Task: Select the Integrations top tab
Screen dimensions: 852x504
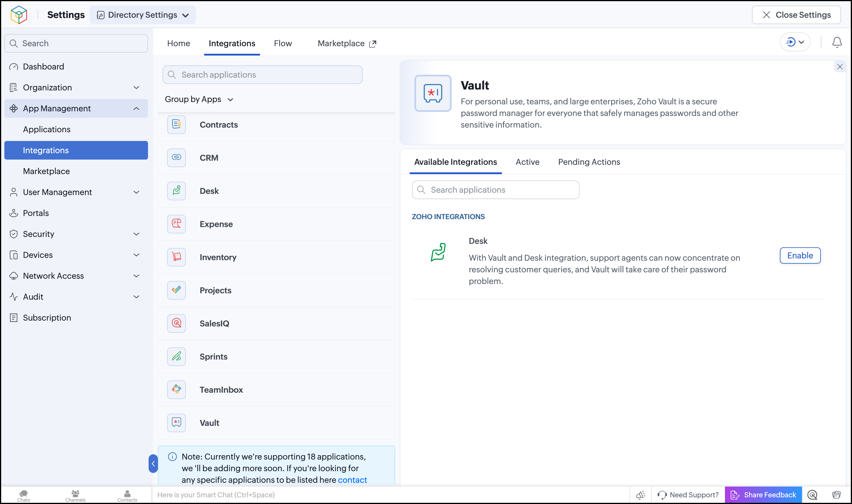Action: (x=232, y=44)
